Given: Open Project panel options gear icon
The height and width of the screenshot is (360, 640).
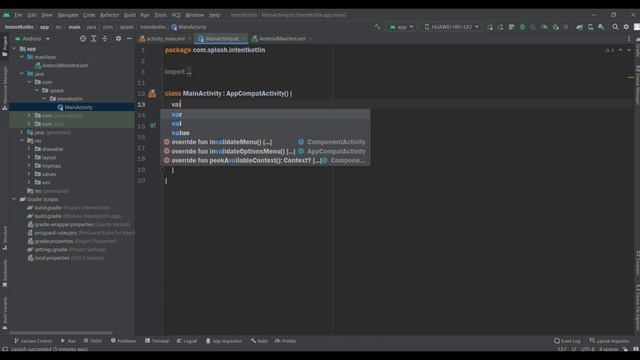Looking at the screenshot, I should coord(118,38).
